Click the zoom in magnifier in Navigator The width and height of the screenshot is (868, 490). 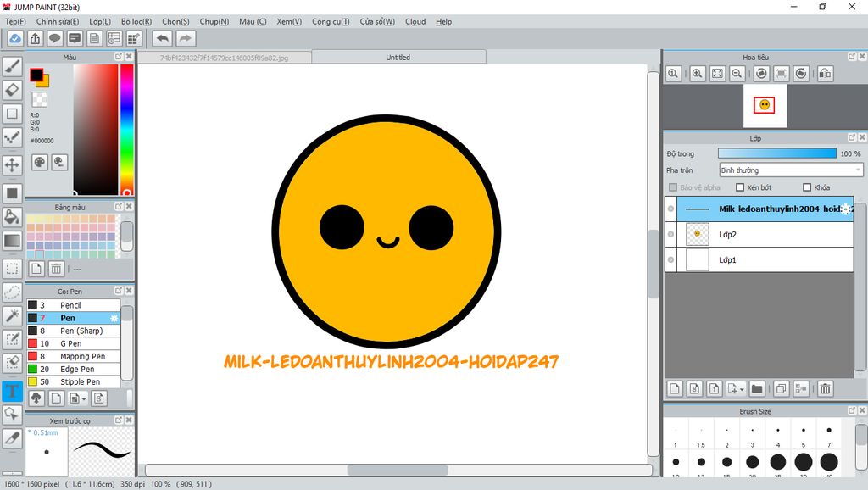point(697,73)
